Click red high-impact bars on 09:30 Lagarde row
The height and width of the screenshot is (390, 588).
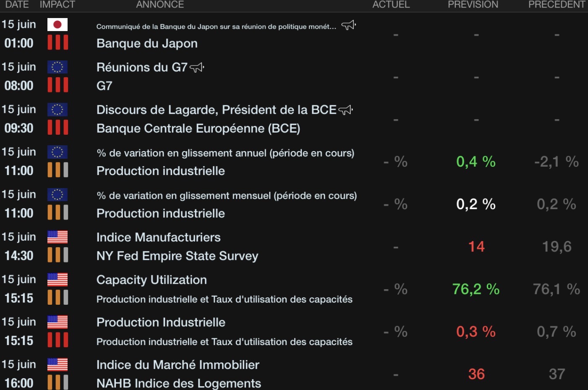point(58,127)
